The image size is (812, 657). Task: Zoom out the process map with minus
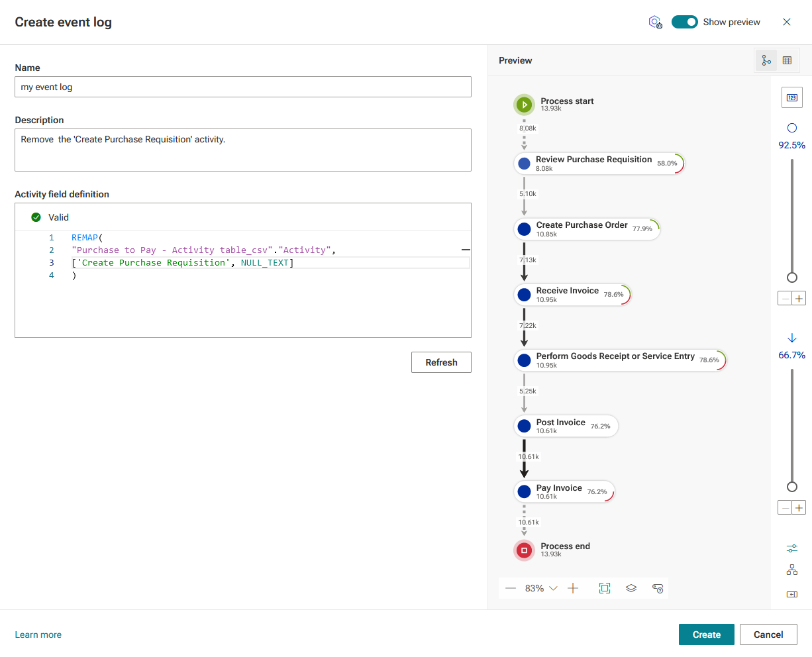click(511, 588)
